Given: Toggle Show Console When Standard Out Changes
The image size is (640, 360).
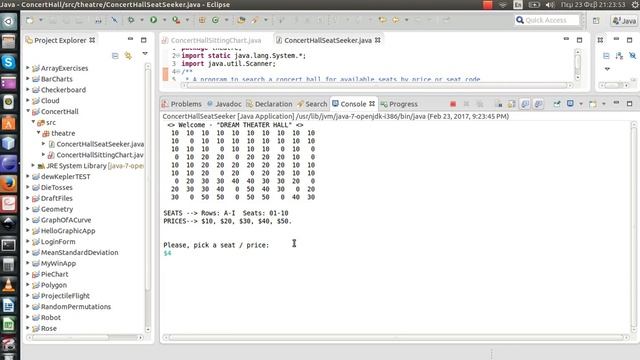Looking at the screenshot, I should (525, 104).
